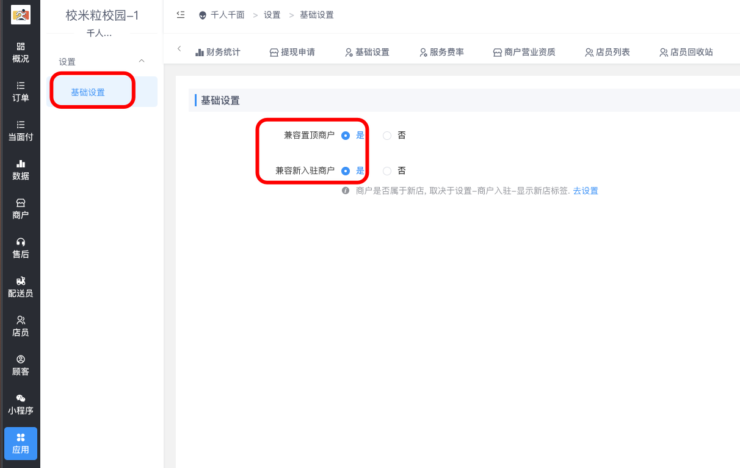Switch to the 提现申请 tab
740x468 pixels.
click(x=292, y=52)
